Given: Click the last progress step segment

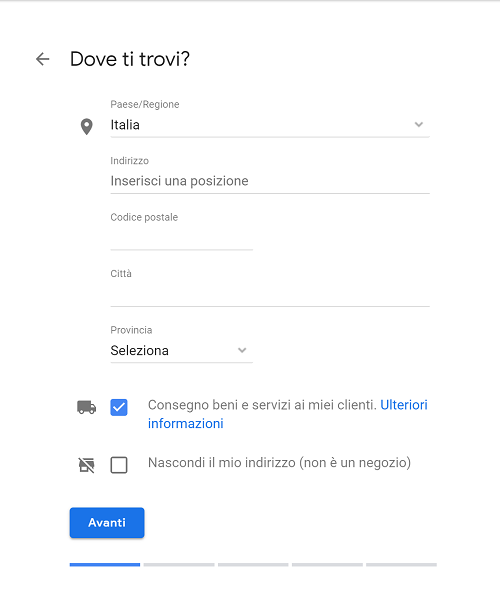Looking at the screenshot, I should pos(401,565).
